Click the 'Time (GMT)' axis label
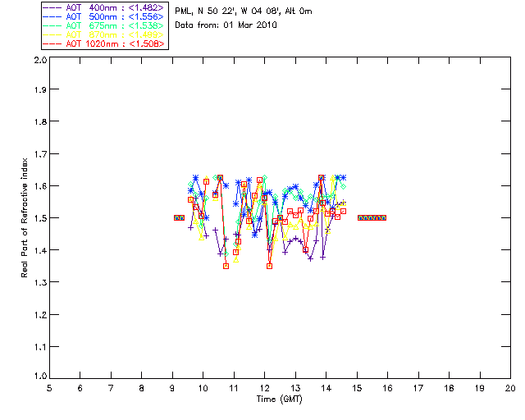Viewport: 525px width, 420px height. click(x=280, y=399)
